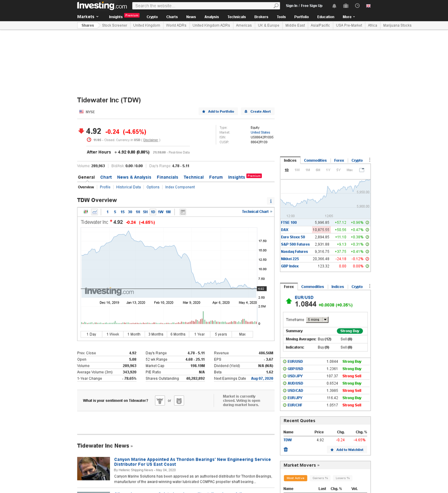
Task: Switch to Commodities tab in indices widget
Action: (x=315, y=160)
